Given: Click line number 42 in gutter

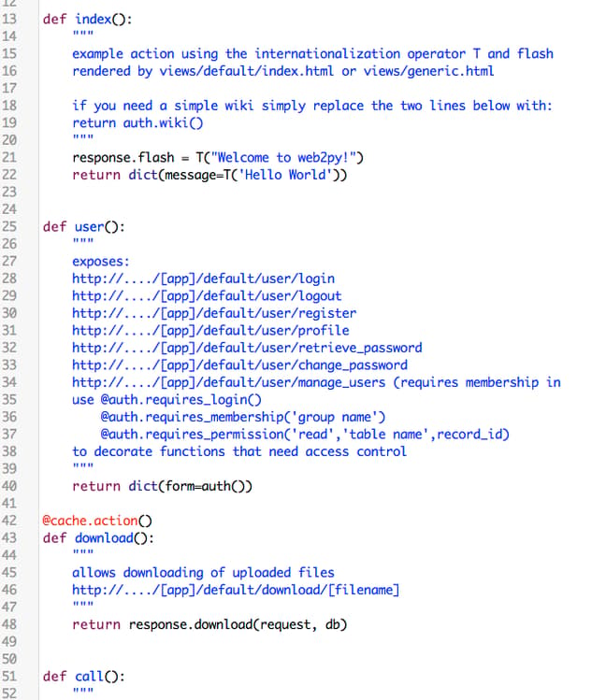Looking at the screenshot, I should click(9, 521).
